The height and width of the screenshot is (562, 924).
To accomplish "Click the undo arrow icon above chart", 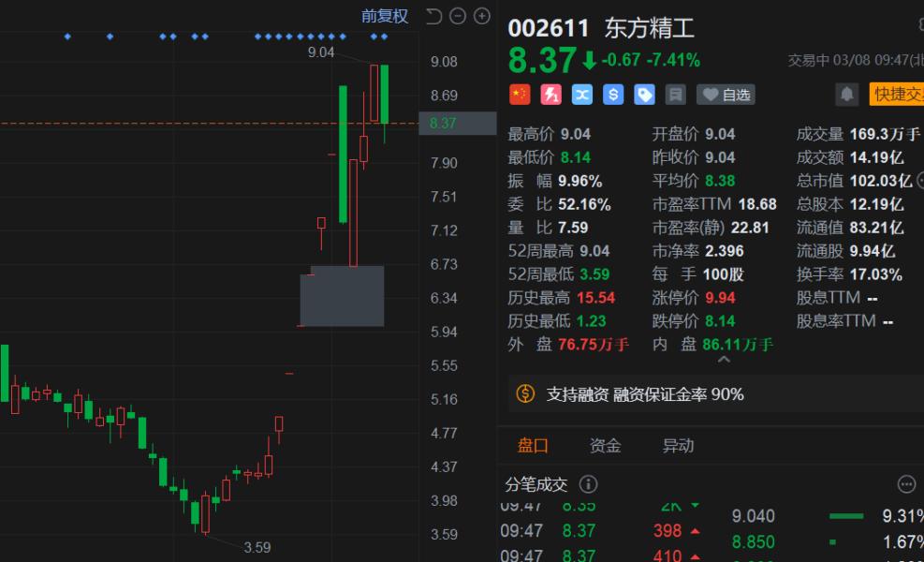I will (x=433, y=17).
